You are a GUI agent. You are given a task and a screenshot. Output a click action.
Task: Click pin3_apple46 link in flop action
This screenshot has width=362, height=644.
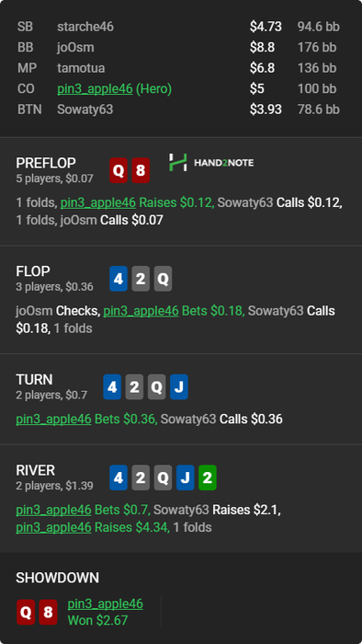click(141, 311)
